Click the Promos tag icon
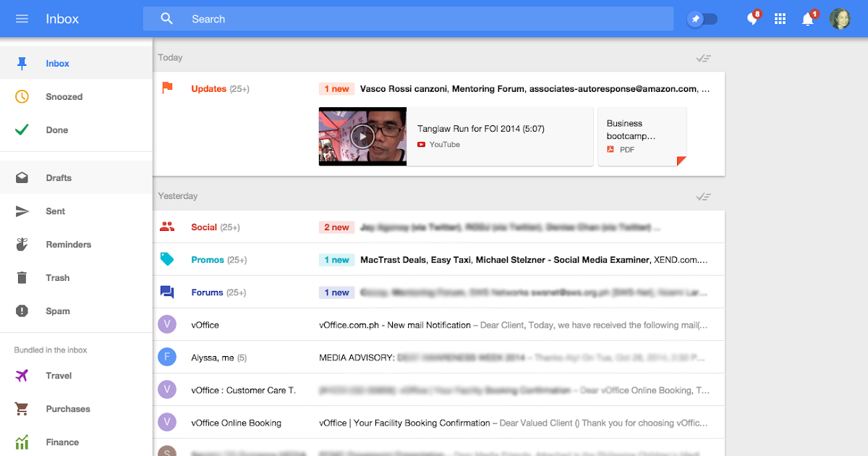 click(167, 259)
